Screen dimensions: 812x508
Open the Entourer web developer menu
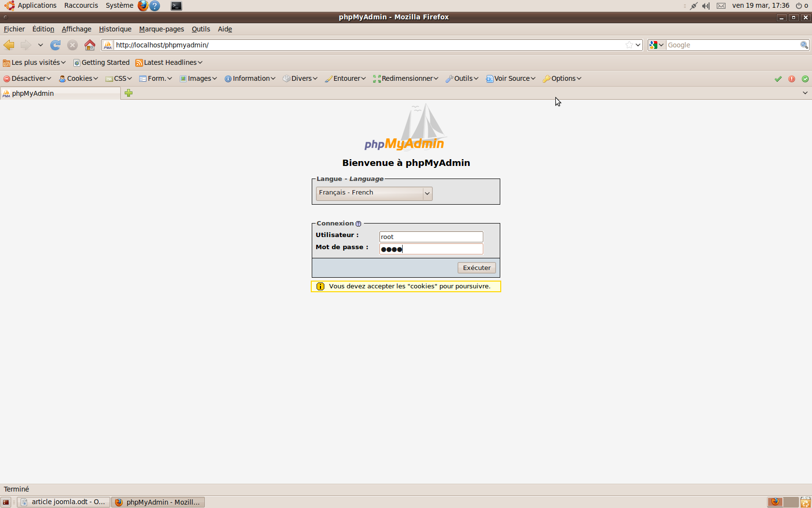click(345, 78)
